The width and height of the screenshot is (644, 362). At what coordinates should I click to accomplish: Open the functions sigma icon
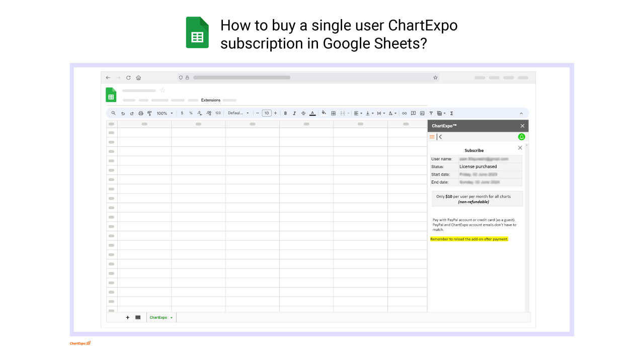coord(451,113)
